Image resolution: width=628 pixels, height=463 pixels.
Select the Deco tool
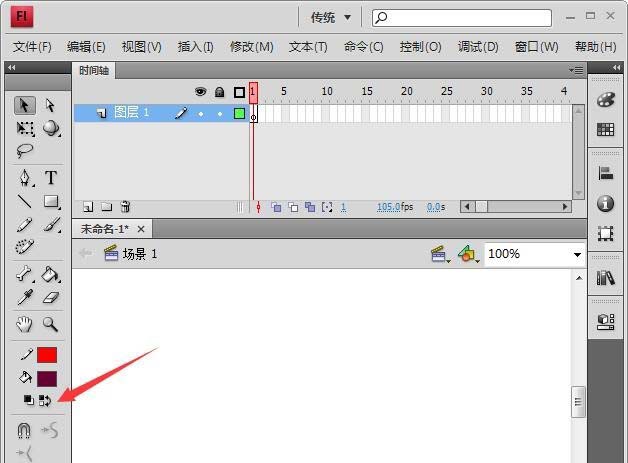(25, 247)
